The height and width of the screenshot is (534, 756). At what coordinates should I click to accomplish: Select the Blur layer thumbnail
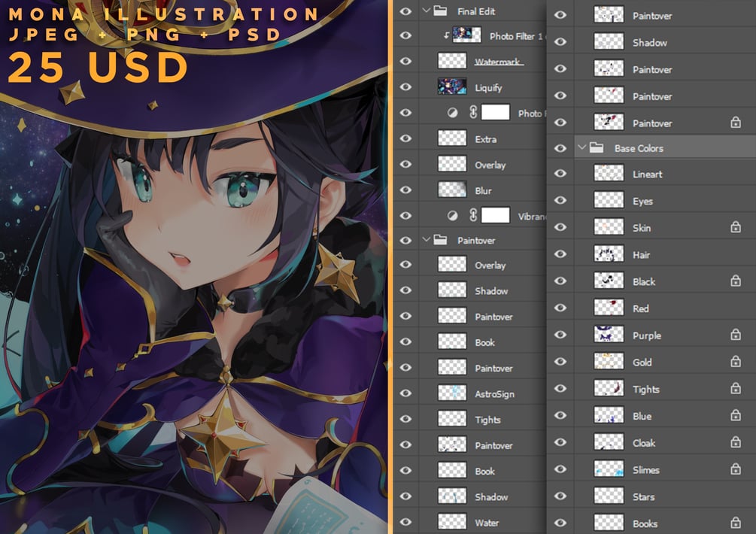click(452, 190)
